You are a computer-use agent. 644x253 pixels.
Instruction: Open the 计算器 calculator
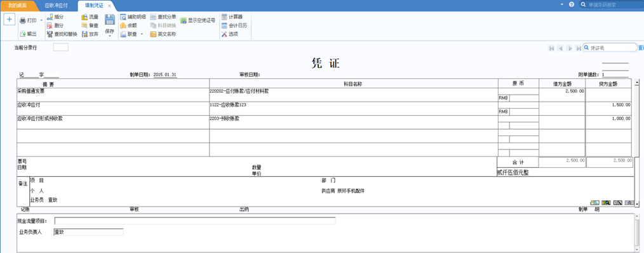coord(232,17)
